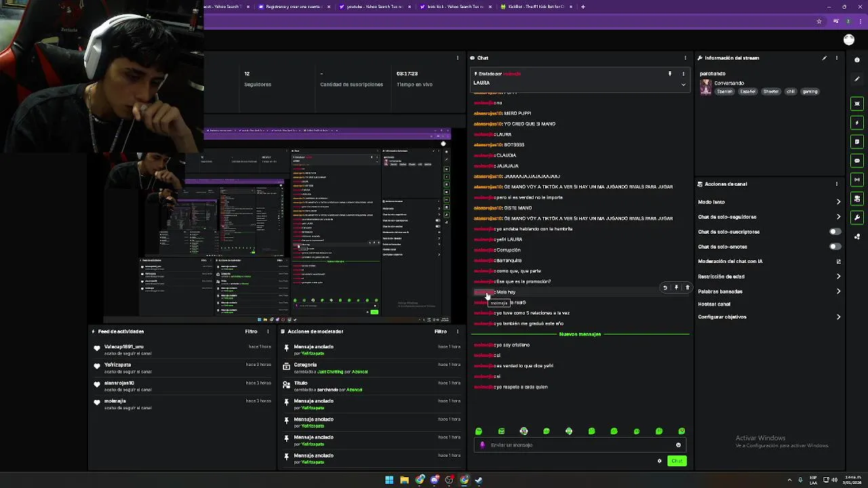Reply to the 'Mala hoy' message
868x488 pixels.
click(x=665, y=287)
